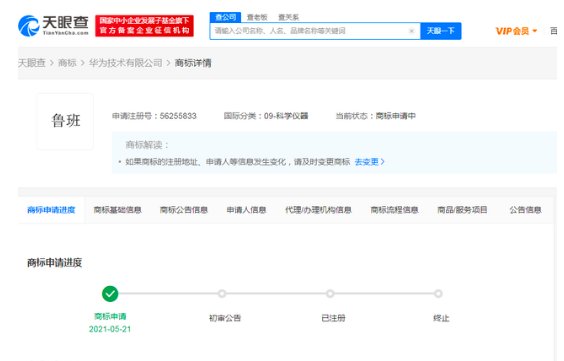This screenshot has height=361, width=564.
Task: Click the 商标申请进度 section heading
Action: (55, 263)
